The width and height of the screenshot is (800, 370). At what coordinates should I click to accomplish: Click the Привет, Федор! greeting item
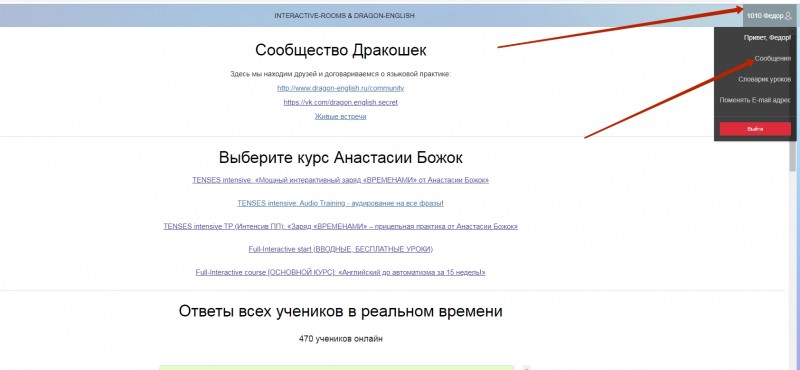tap(768, 38)
